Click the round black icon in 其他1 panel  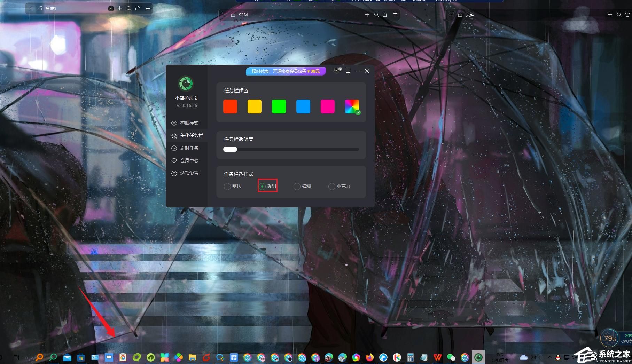[x=111, y=8]
